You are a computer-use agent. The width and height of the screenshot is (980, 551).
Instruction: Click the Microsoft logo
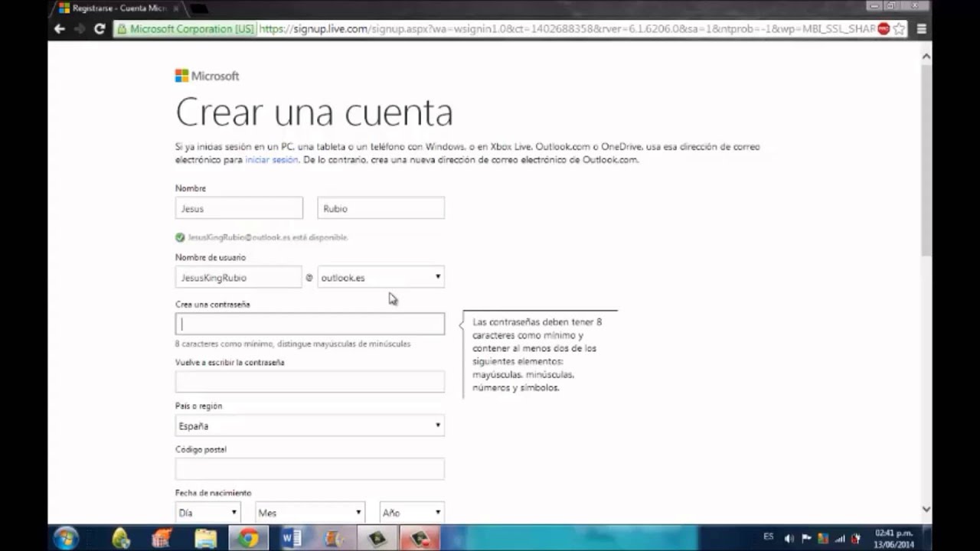click(207, 76)
